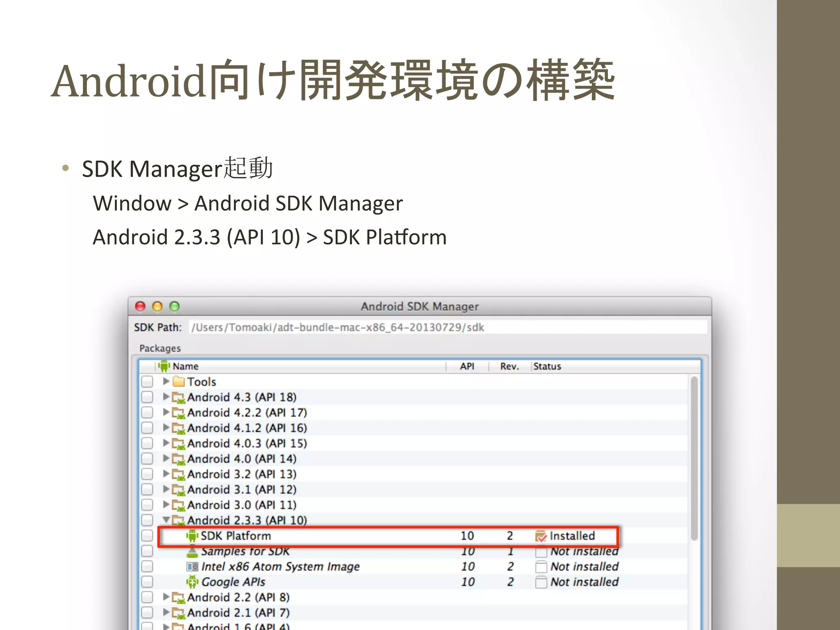Check the Android 2.3.3 (API 10) checkbox
The width and height of the screenshot is (840, 630).
pyautogui.click(x=147, y=520)
